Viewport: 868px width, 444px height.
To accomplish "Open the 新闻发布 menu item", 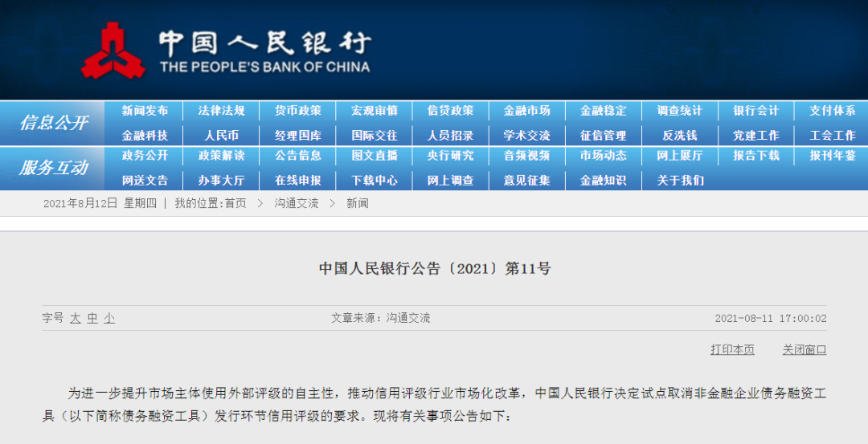I will click(x=145, y=111).
